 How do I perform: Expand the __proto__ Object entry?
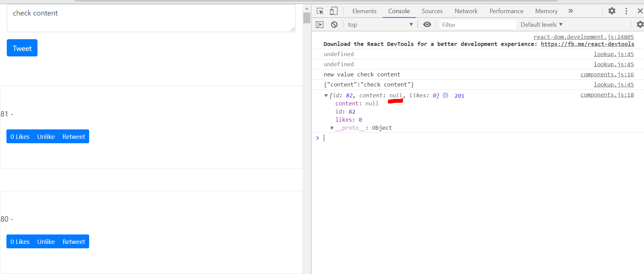point(332,128)
